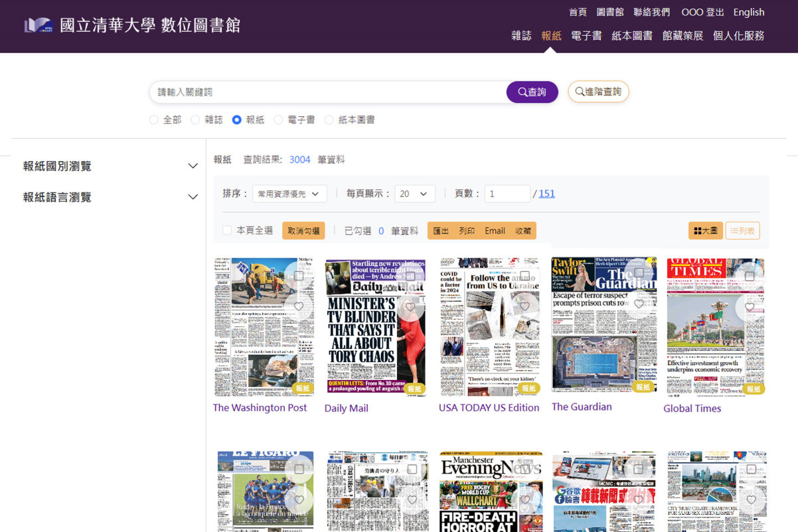Viewport: 798px width, 532px height.
Task: Click 匯出 export button
Action: (441, 231)
